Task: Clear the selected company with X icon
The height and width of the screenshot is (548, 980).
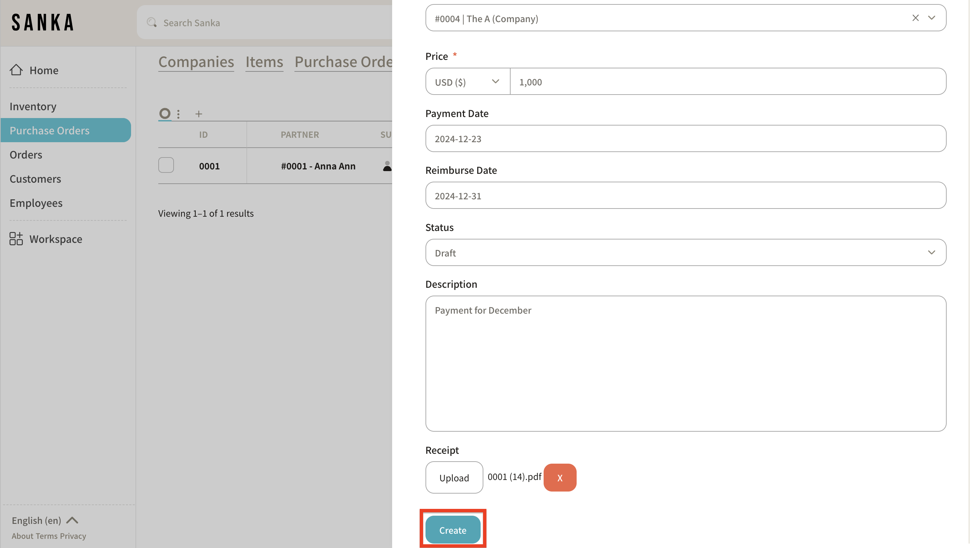Action: (915, 18)
